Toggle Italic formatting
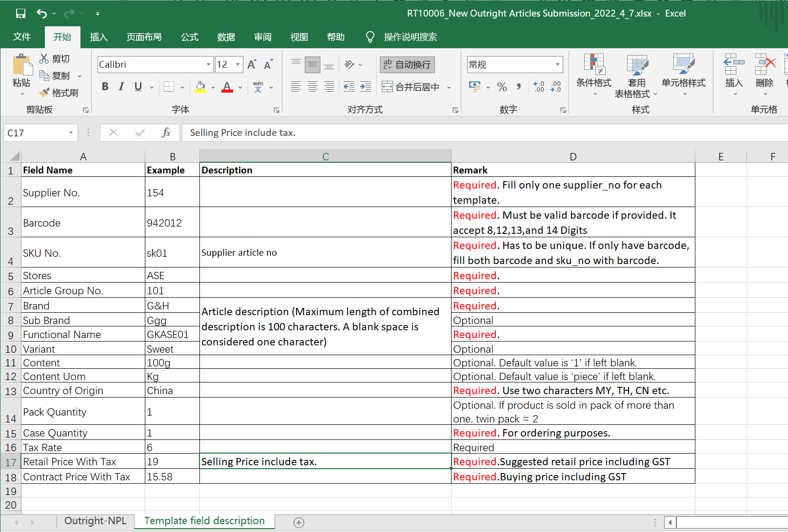This screenshot has width=788, height=532. (x=121, y=87)
